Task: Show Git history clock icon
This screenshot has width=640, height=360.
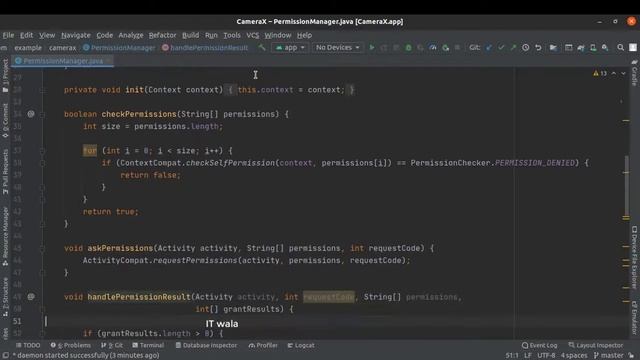Action: tap(526, 48)
